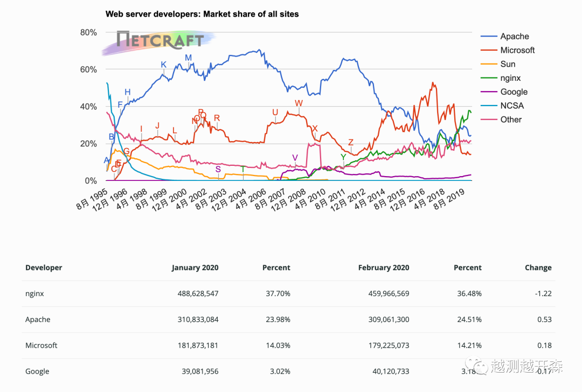Sort by the February 2020 column header
The image size is (582, 392).
(384, 268)
